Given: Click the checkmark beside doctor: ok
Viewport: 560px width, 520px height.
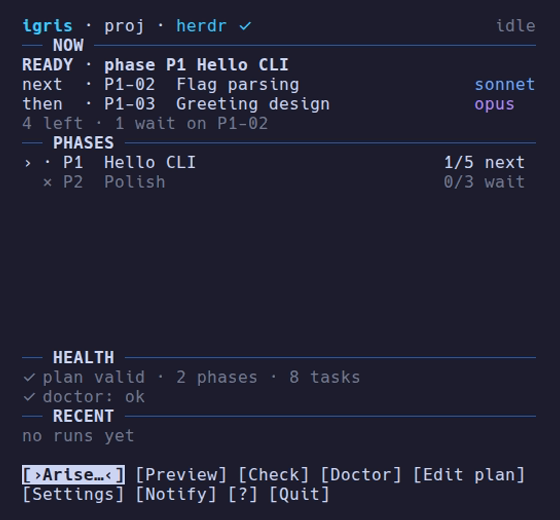Looking at the screenshot, I should click(x=29, y=397).
